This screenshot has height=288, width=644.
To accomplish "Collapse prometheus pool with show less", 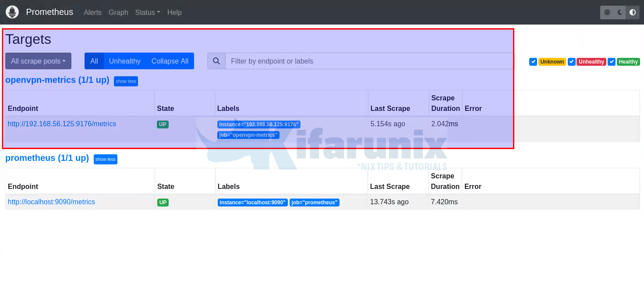I will click(106, 159).
